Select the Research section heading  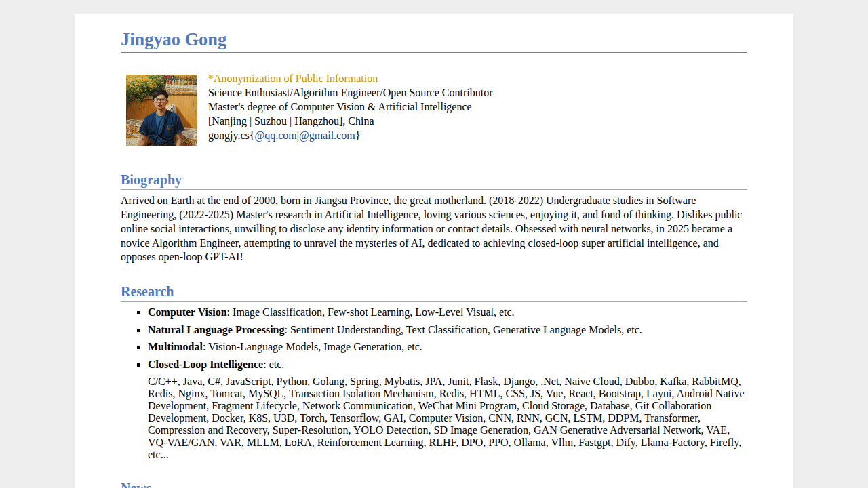[x=147, y=291]
